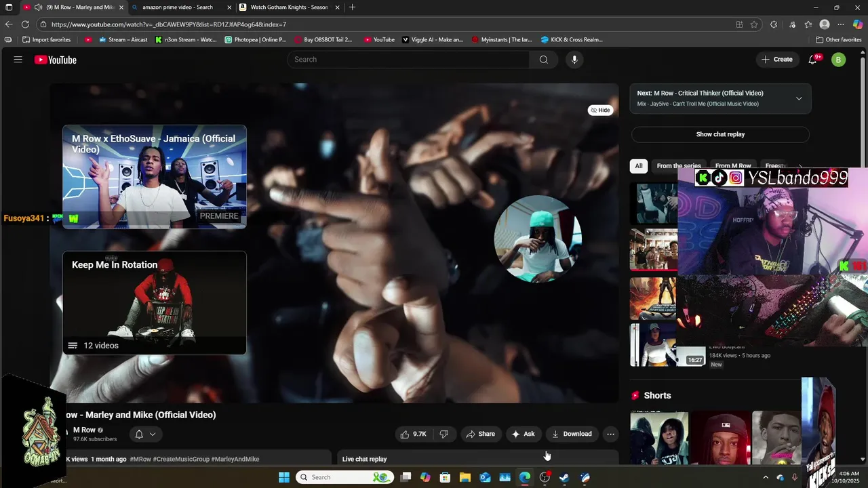Open Outlook from the taskbar
Viewport: 868px width, 488px height.
click(485, 477)
